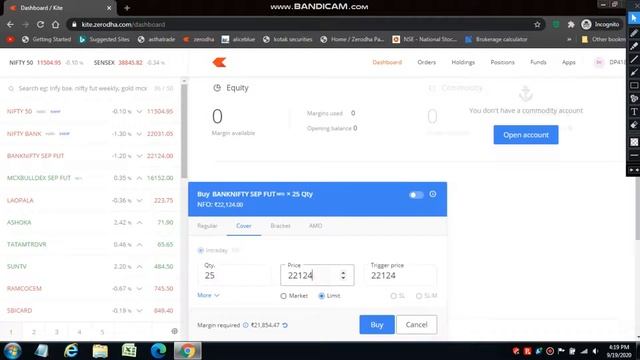Expand ASHOKA row chevron
Screen dimensions: 640x360
point(139,222)
